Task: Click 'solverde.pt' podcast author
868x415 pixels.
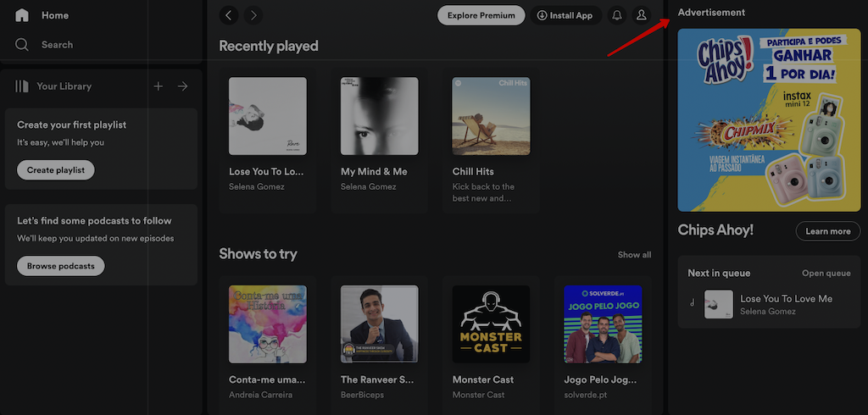Action: [x=587, y=395]
